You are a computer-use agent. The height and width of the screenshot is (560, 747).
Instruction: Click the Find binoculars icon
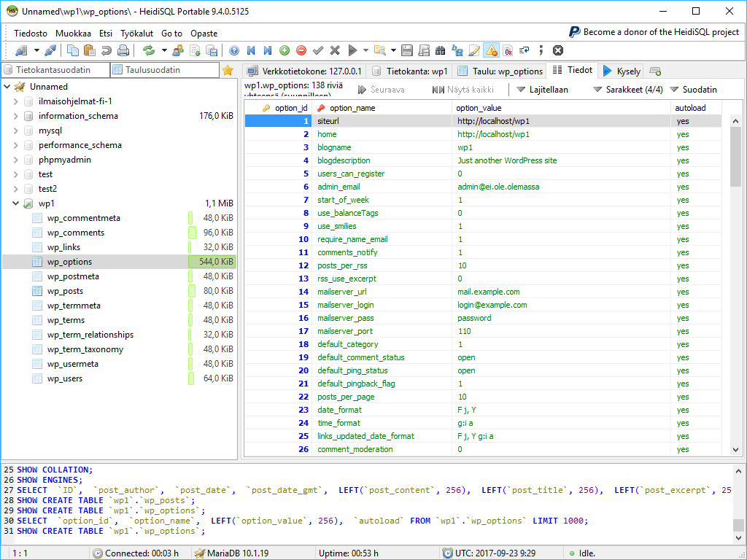pos(440,50)
